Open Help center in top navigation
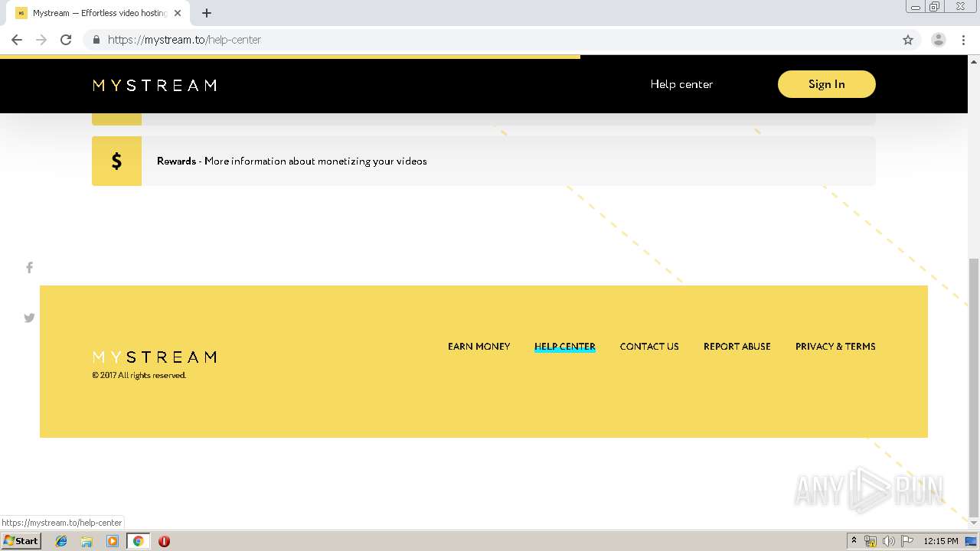 681,84
